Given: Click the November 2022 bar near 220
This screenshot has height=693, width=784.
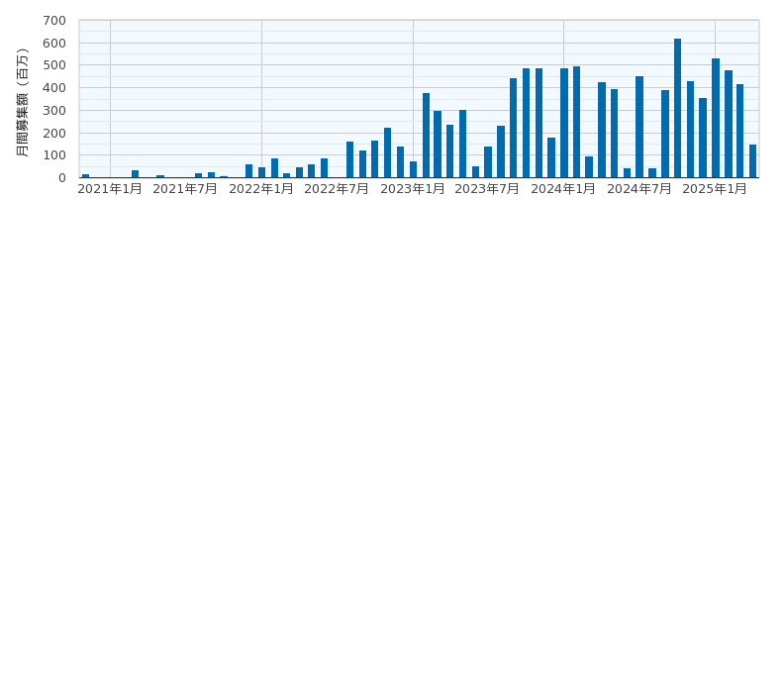Looking at the screenshot, I should click(x=387, y=152).
